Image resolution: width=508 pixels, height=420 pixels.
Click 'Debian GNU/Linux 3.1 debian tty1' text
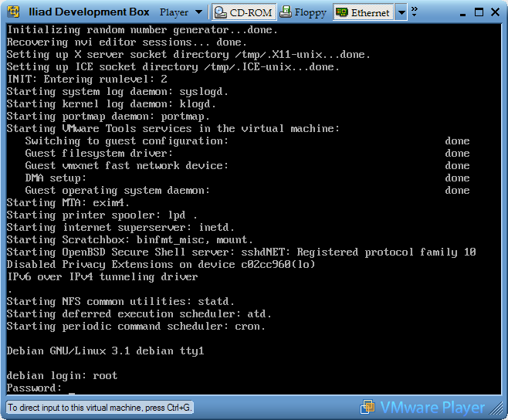105,351
